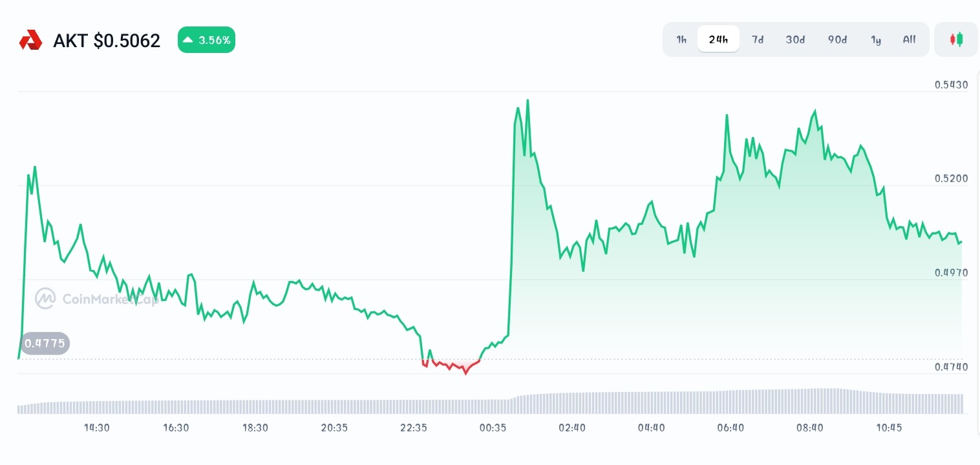Click the red AKT token logo
This screenshot has height=465, width=980.
(30, 40)
